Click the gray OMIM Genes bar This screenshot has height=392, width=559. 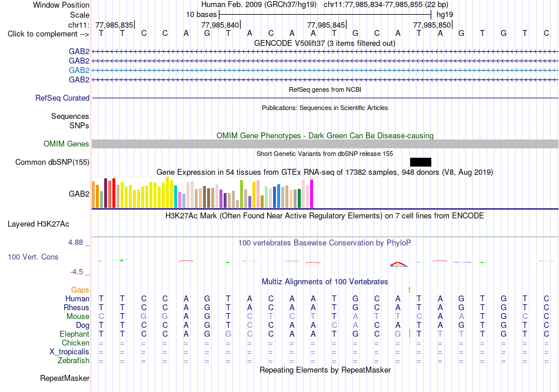325,144
